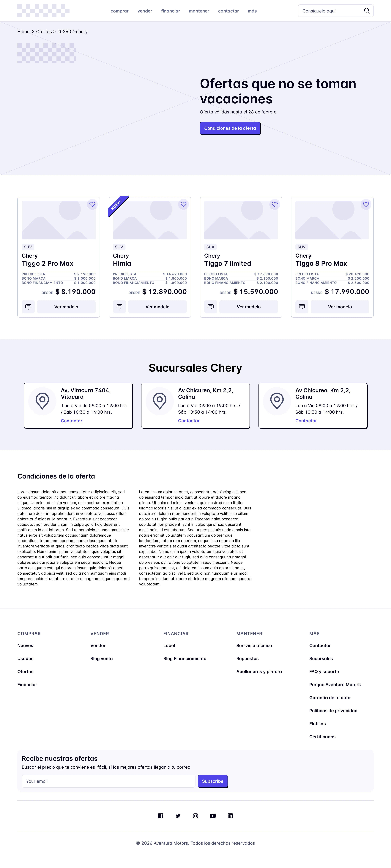The width and height of the screenshot is (391, 868).
Task: Open the YouTube social icon
Action: [x=213, y=816]
